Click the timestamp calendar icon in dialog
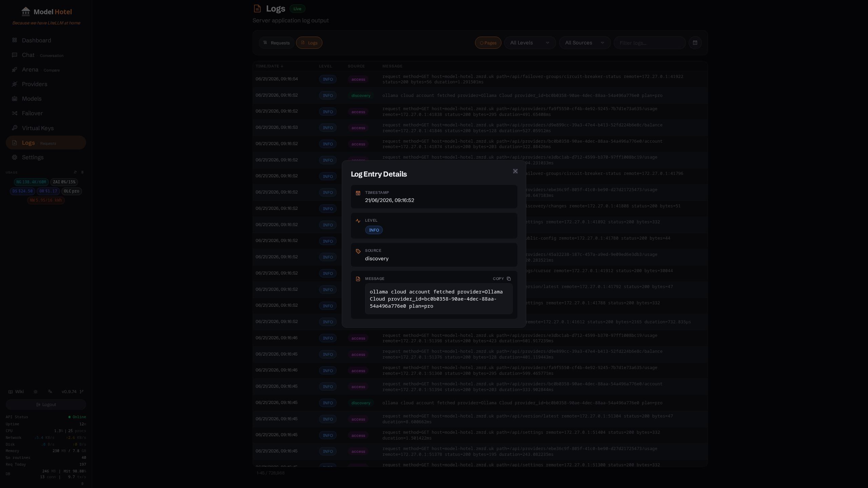 point(358,193)
